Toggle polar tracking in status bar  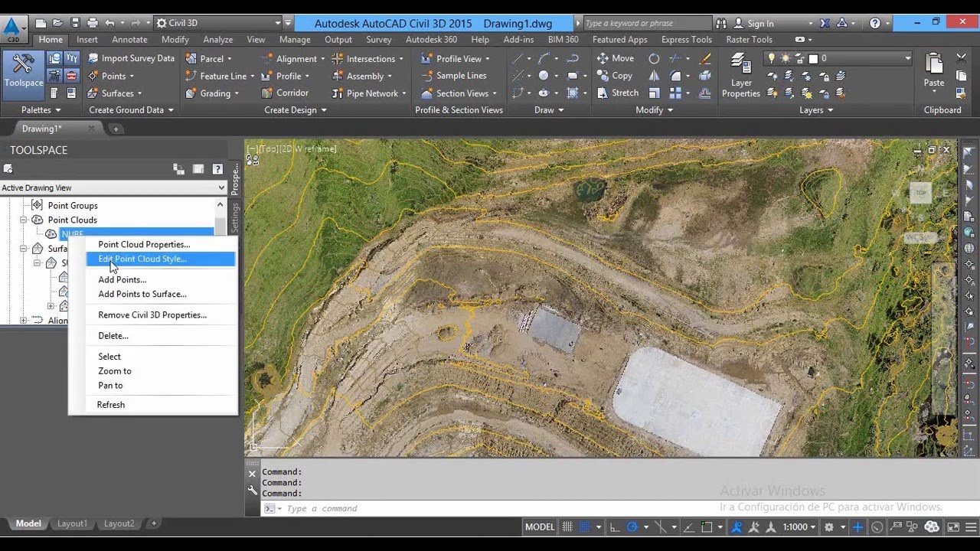(x=632, y=527)
